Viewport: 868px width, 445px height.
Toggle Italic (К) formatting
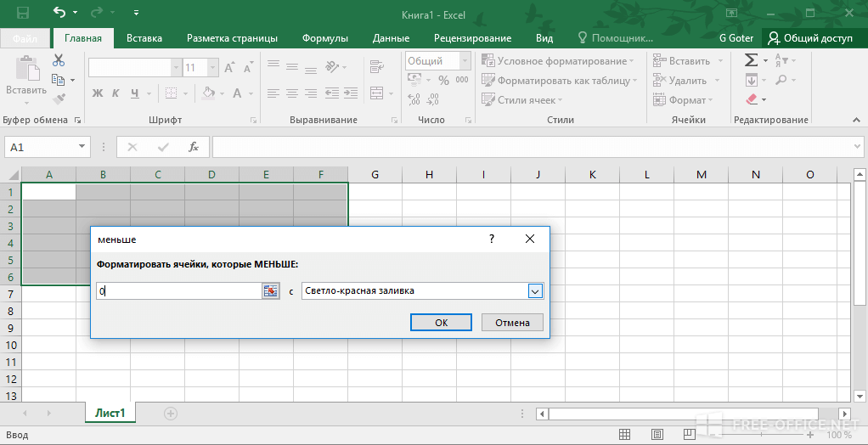[116, 93]
